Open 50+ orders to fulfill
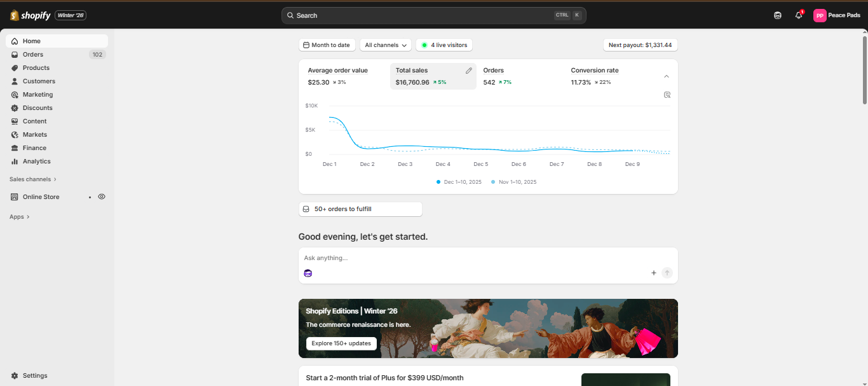This screenshot has height=386, width=868. pyautogui.click(x=360, y=209)
